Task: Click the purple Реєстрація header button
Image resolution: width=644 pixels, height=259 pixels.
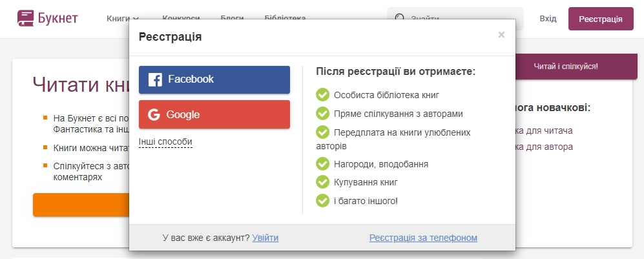Action: (x=601, y=19)
